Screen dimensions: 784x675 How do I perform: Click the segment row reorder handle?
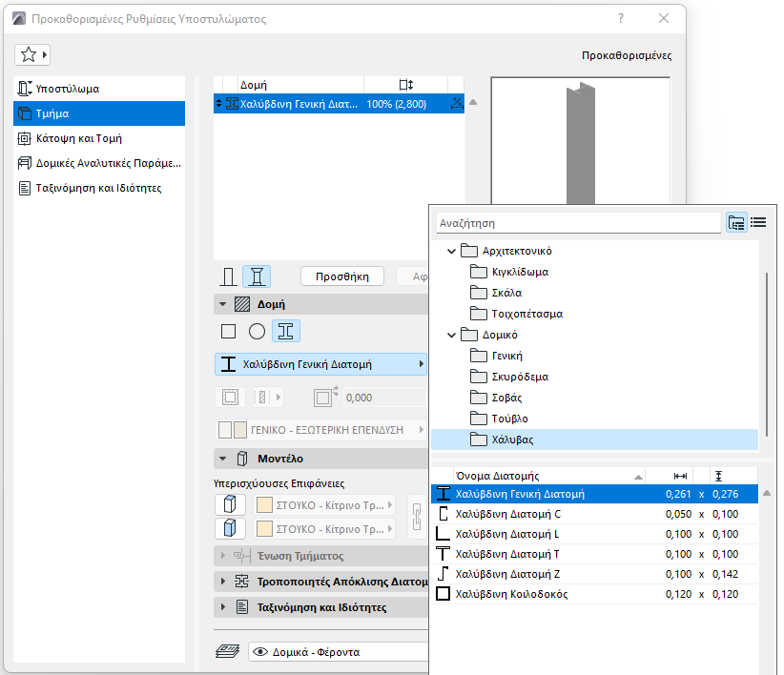click(218, 104)
